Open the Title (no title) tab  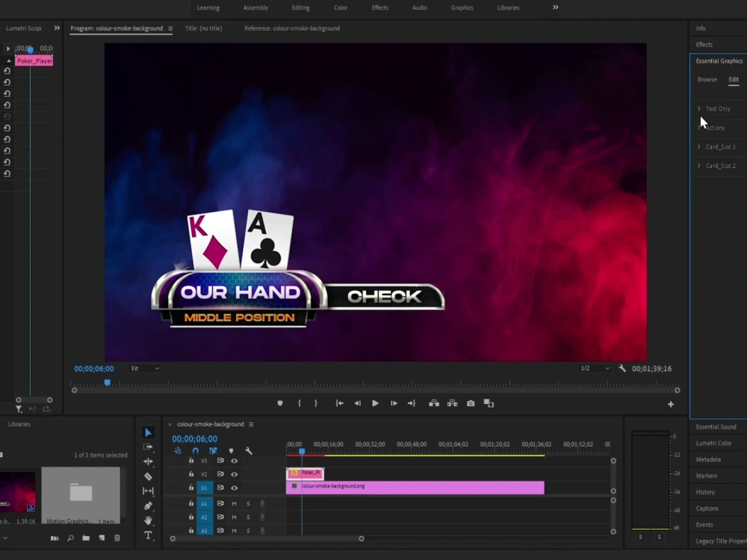coord(203,28)
